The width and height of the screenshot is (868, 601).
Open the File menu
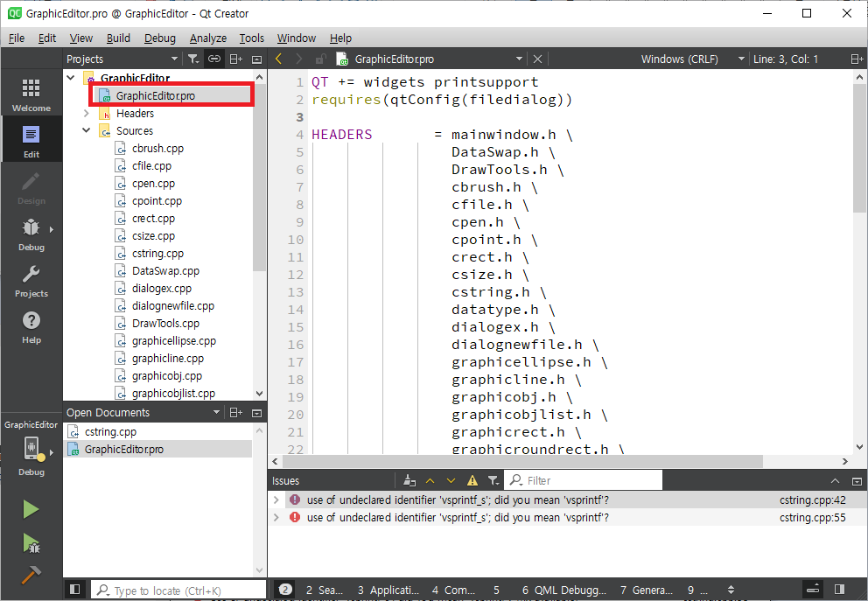click(x=17, y=38)
